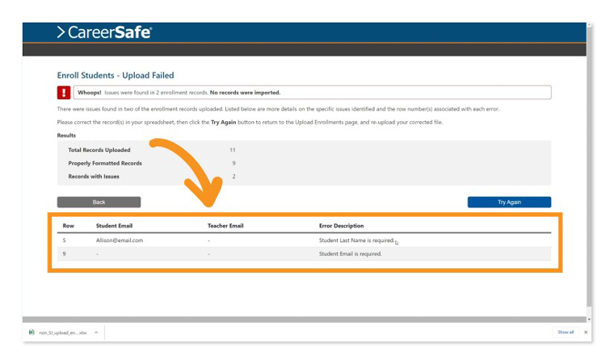The width and height of the screenshot is (614, 364).
Task: Click the vertical page scrollbar
Action: click(x=589, y=166)
